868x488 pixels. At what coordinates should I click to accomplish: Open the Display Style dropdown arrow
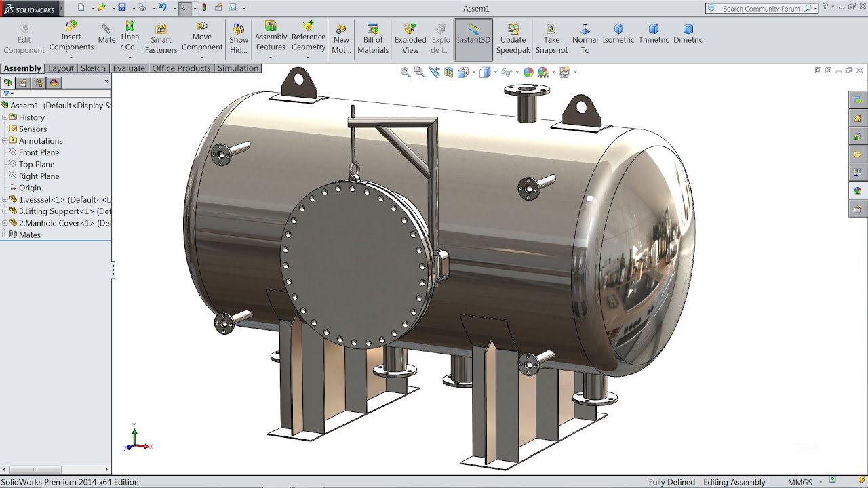click(x=496, y=72)
